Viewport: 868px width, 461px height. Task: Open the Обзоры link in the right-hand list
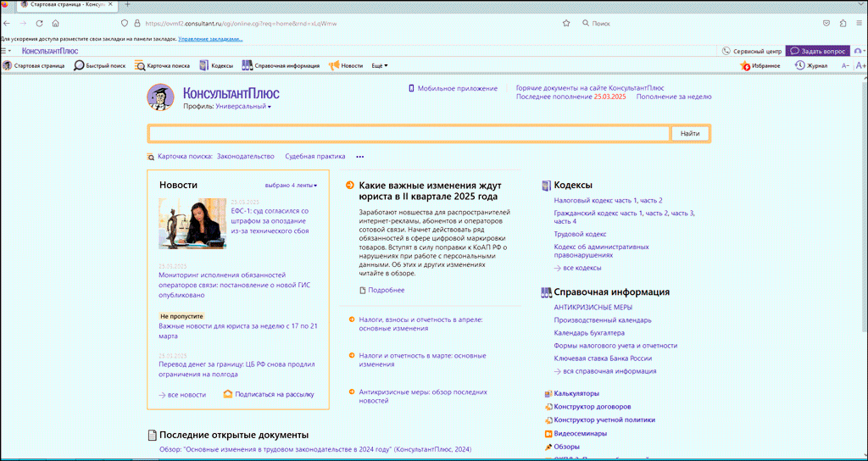click(x=562, y=447)
